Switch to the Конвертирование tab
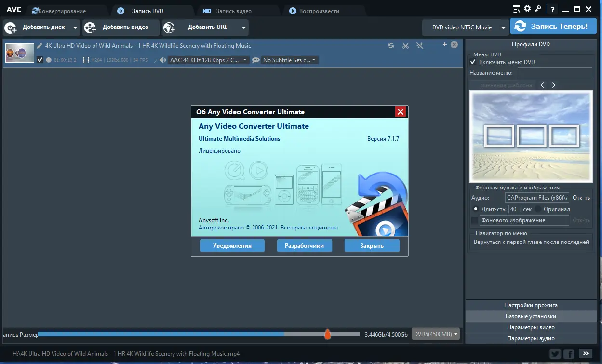 click(67, 11)
